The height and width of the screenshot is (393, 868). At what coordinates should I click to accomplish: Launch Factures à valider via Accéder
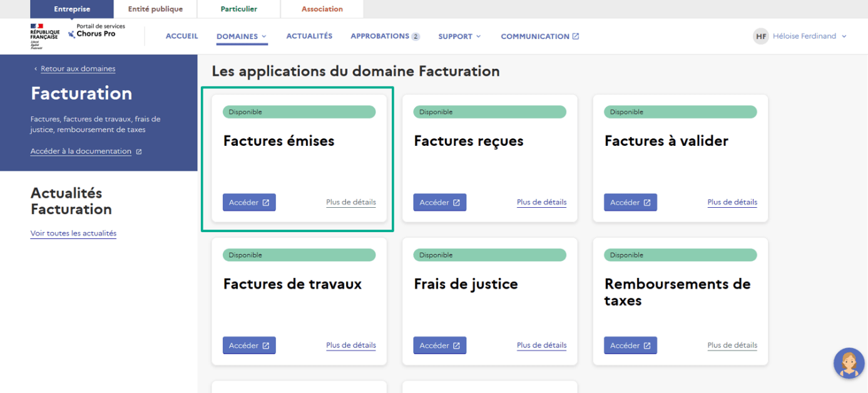(630, 203)
